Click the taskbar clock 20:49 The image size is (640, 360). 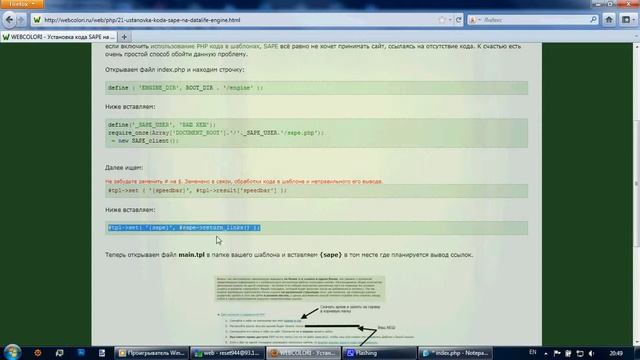(616, 353)
